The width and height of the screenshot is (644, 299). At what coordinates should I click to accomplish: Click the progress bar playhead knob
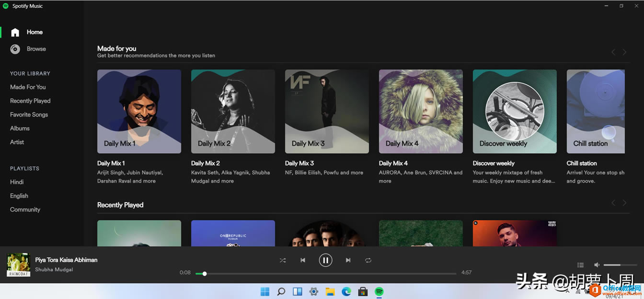[x=205, y=274]
